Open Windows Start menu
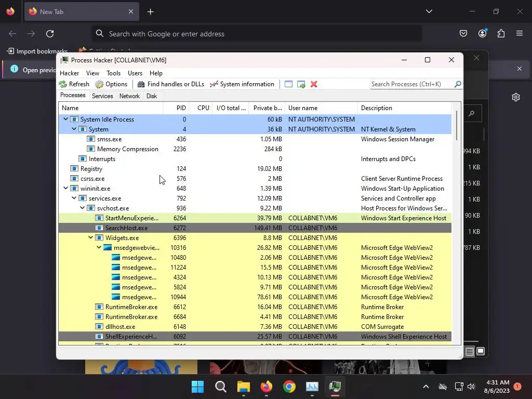532x399 pixels. coord(197,387)
